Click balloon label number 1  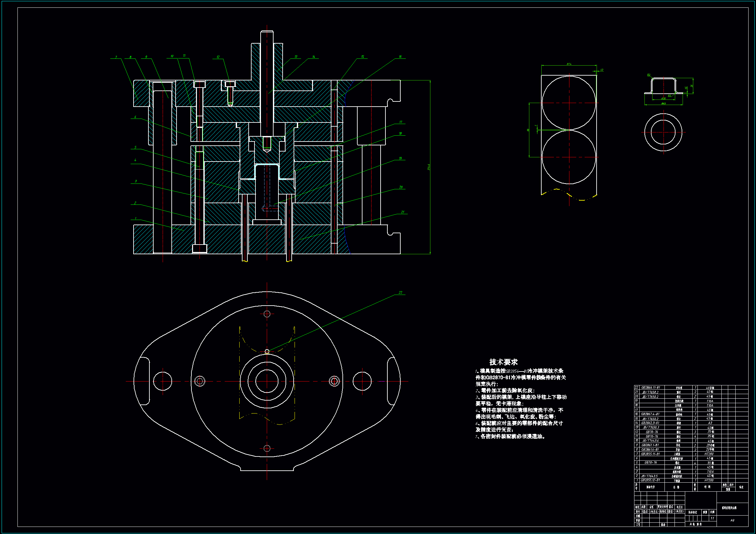tap(136, 218)
